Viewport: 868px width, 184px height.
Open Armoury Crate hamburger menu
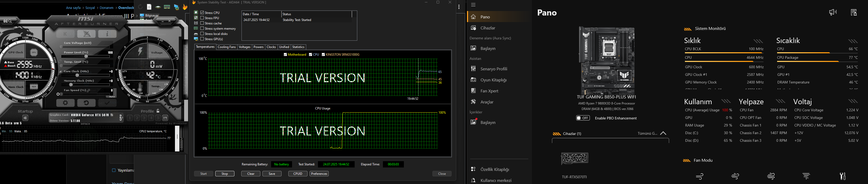point(474,5)
